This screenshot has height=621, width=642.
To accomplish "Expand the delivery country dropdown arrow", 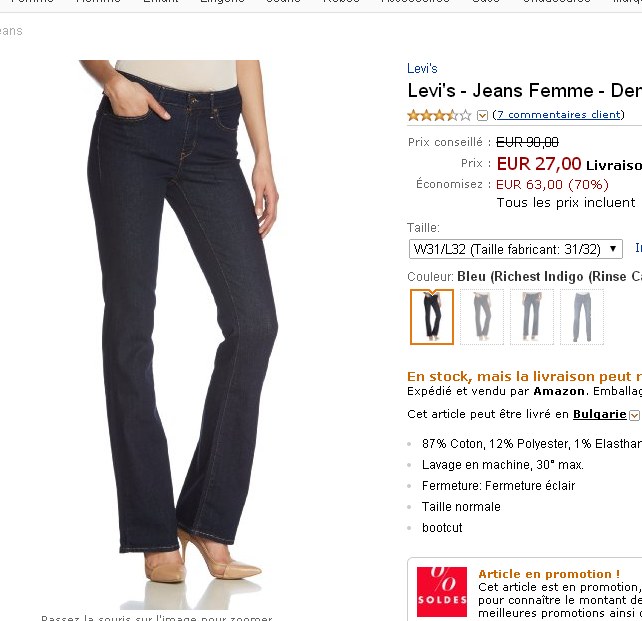I will pos(634,415).
